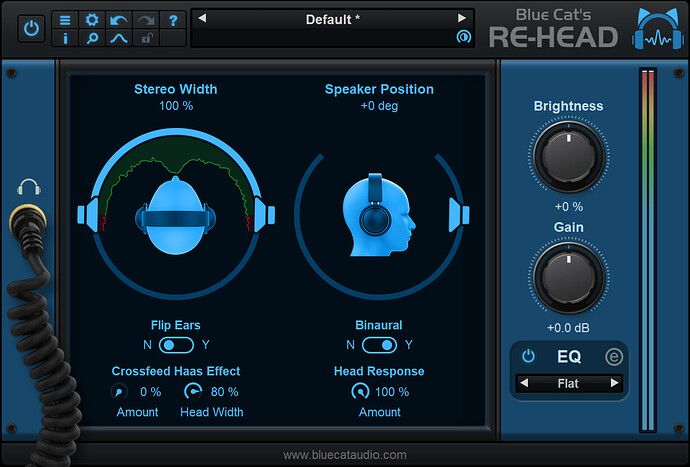This screenshot has width=690, height=467.
Task: Select the next preset with right arrow
Action: (x=462, y=18)
